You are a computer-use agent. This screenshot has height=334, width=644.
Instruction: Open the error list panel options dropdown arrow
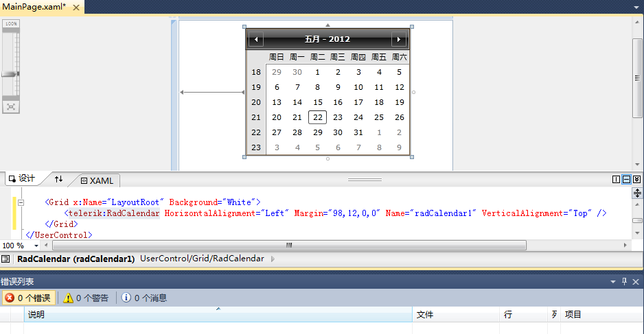pos(613,282)
